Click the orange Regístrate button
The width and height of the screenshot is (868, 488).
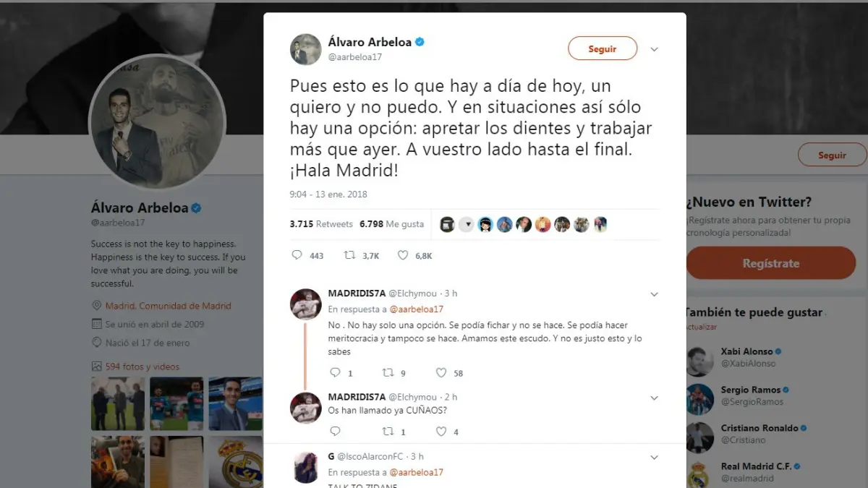point(771,263)
